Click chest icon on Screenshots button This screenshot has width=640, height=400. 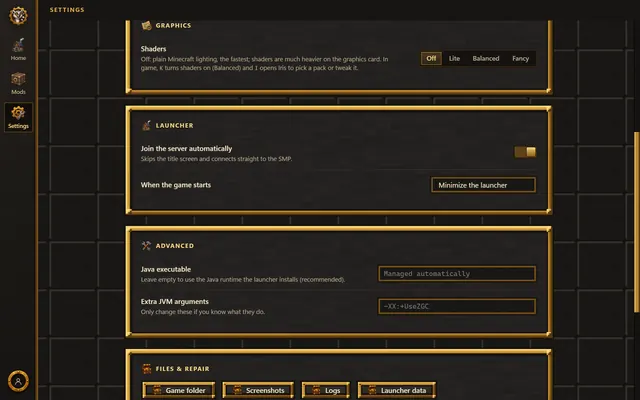tap(237, 390)
